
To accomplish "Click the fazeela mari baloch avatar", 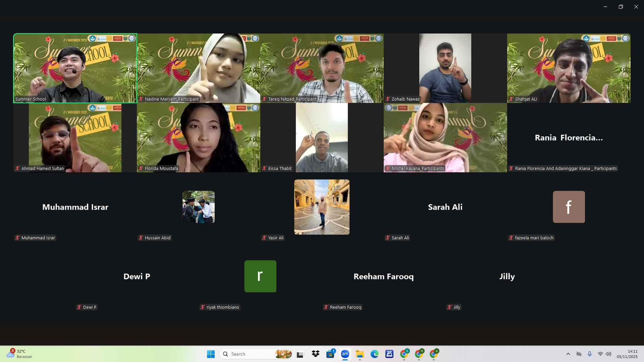I will pos(569,207).
